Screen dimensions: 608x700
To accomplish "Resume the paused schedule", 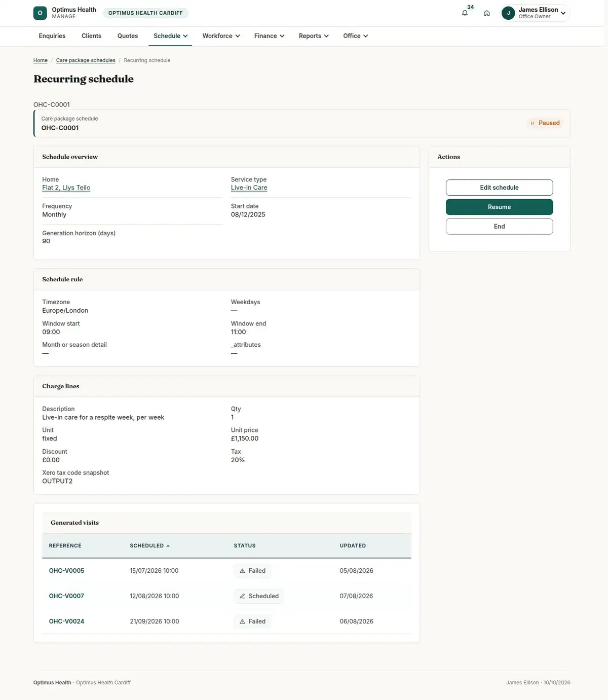I will 499,207.
